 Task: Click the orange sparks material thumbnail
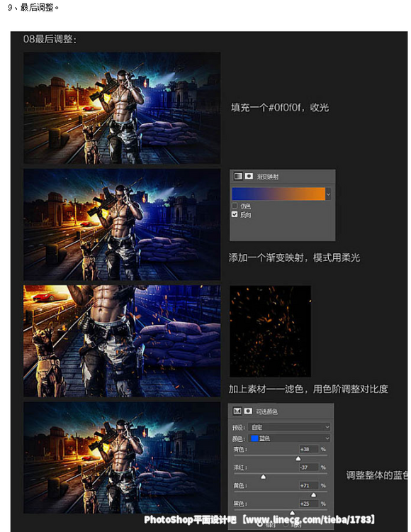270,331
